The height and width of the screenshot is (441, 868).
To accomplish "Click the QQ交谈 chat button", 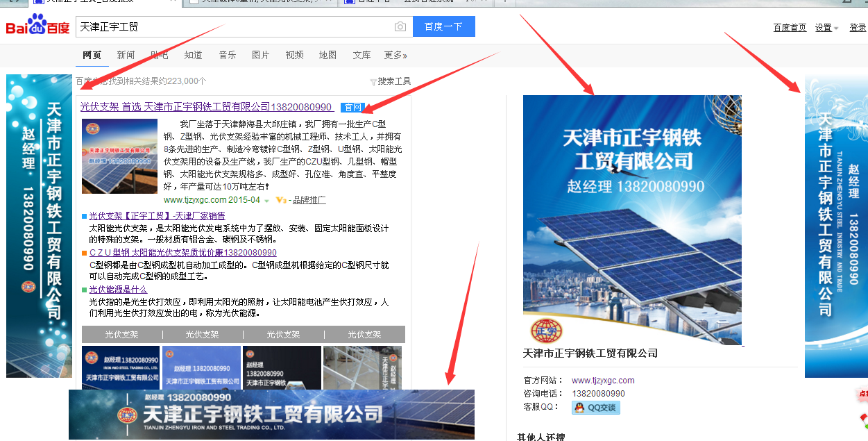I will point(595,408).
